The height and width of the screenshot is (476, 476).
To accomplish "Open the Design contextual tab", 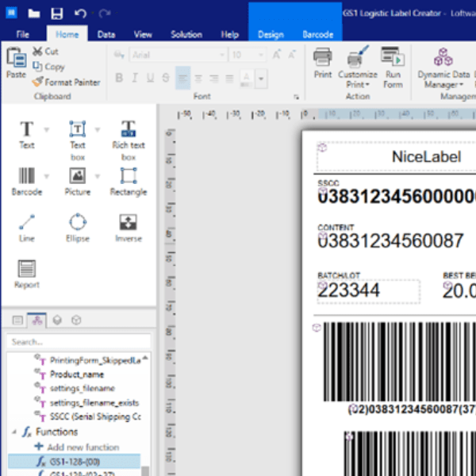I will pyautogui.click(x=271, y=34).
